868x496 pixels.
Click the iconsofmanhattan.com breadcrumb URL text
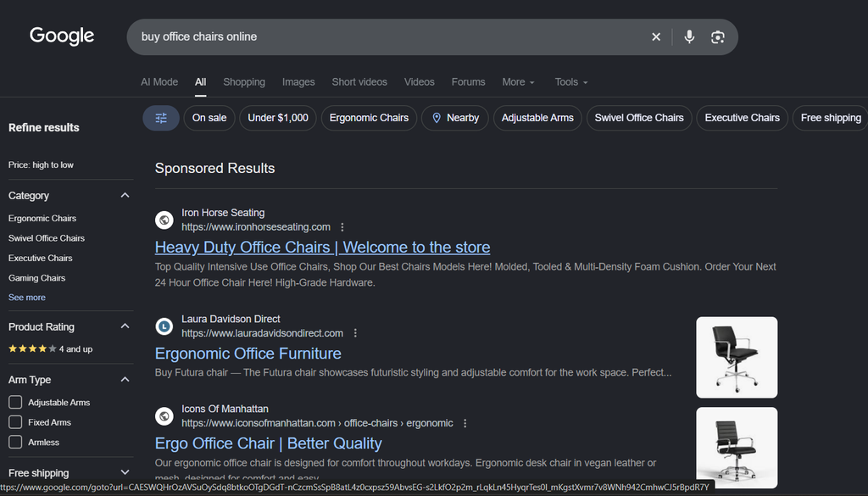pyautogui.click(x=317, y=423)
